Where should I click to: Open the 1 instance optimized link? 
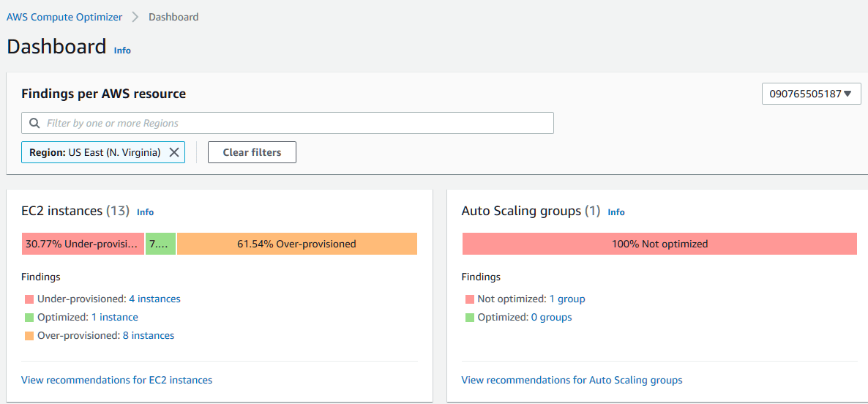tap(115, 317)
